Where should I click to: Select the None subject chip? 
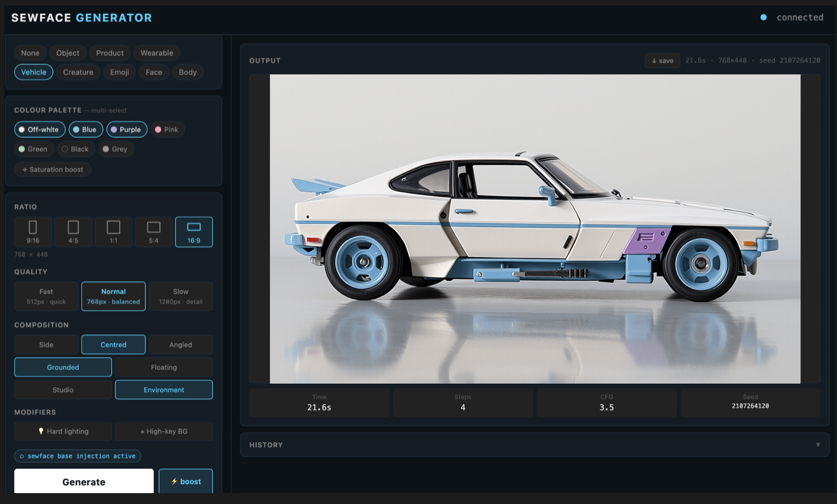point(30,53)
